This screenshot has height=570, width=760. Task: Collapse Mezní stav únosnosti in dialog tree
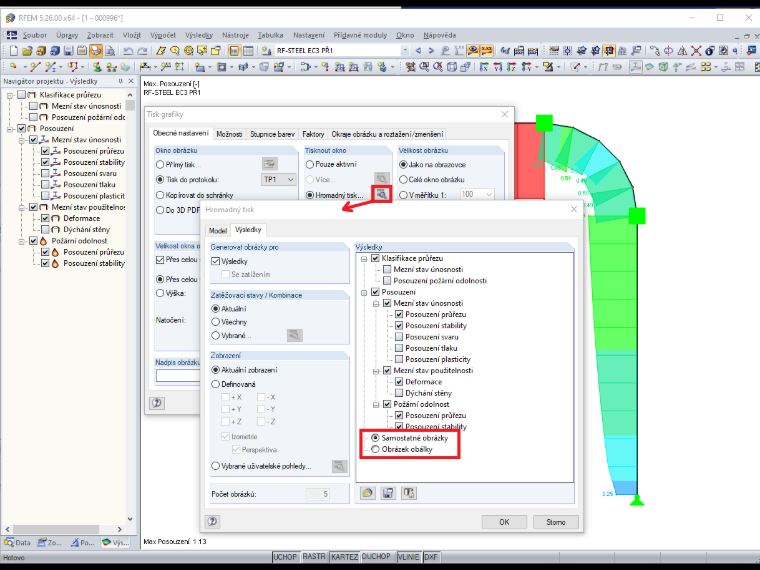pyautogui.click(x=376, y=303)
